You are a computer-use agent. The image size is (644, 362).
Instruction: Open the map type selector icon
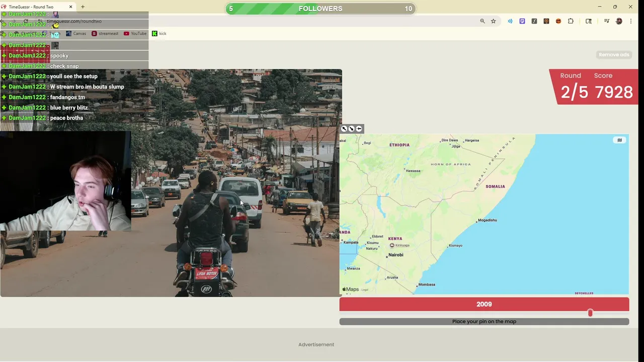coord(619,140)
